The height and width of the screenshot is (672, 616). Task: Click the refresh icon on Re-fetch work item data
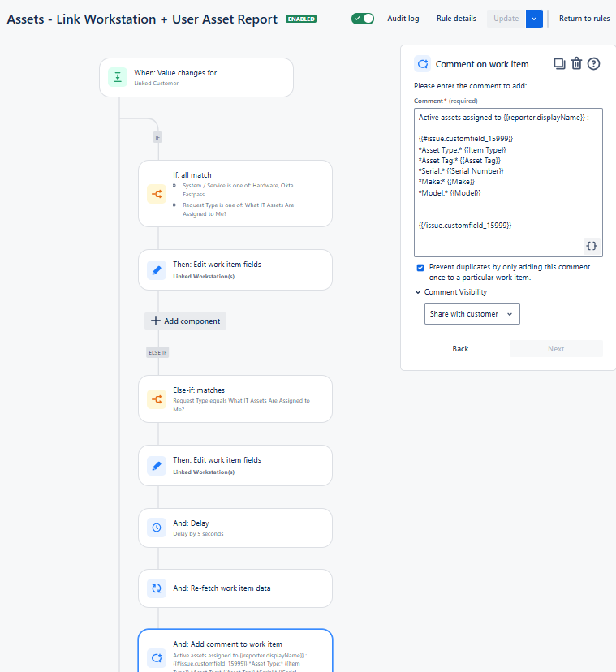click(x=156, y=588)
